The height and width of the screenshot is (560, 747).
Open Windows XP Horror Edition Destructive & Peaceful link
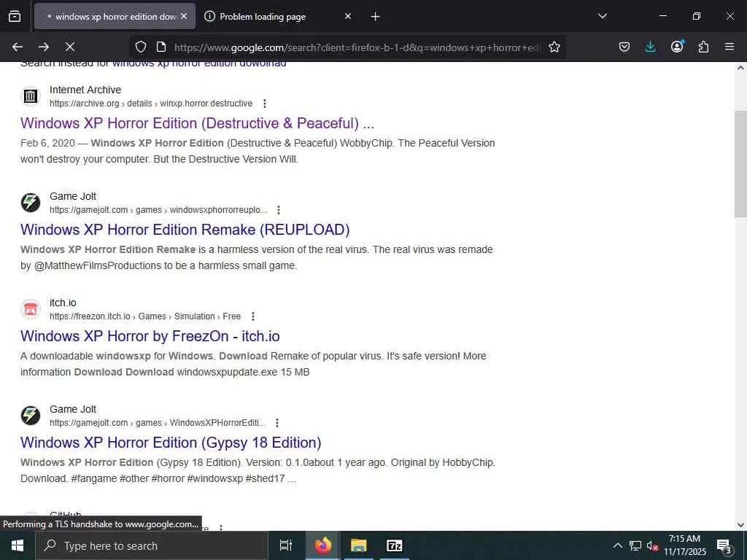tap(197, 123)
